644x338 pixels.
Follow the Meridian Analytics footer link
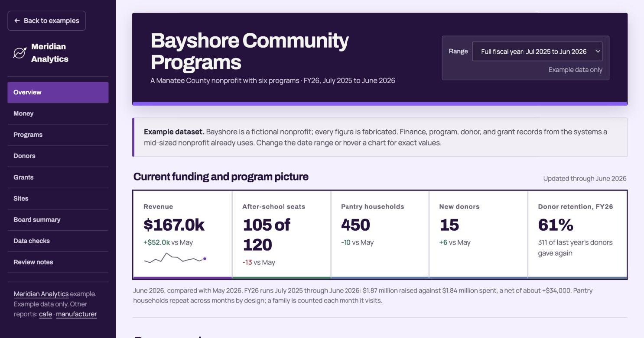41,294
